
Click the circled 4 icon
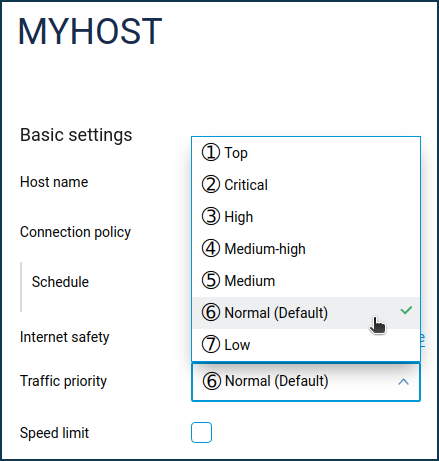tap(211, 248)
